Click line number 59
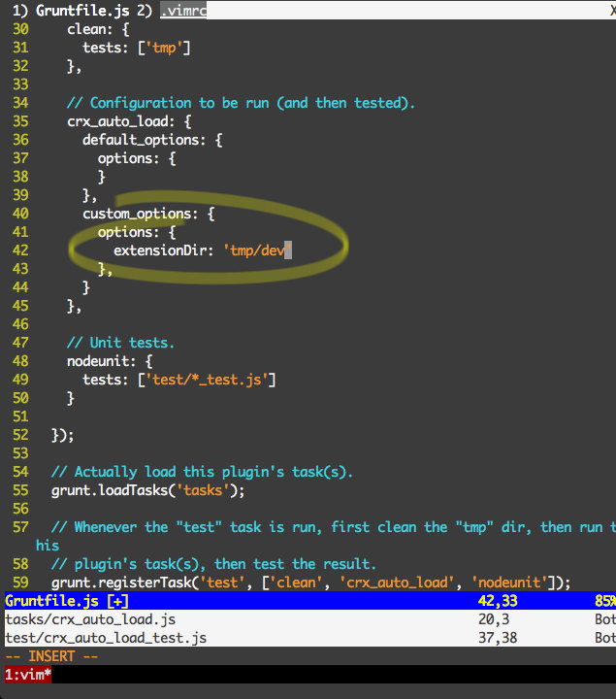This screenshot has height=699, width=616. coord(20,582)
